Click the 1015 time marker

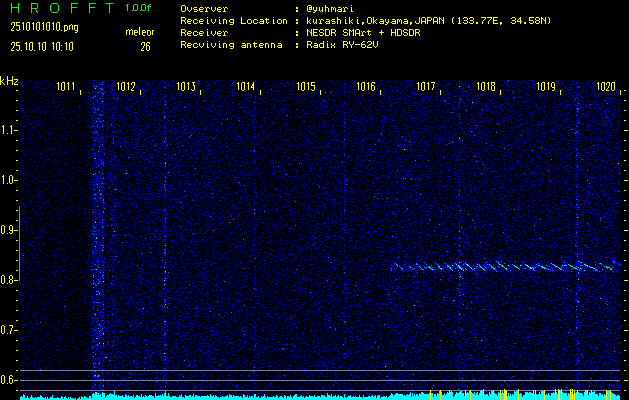pos(306,86)
